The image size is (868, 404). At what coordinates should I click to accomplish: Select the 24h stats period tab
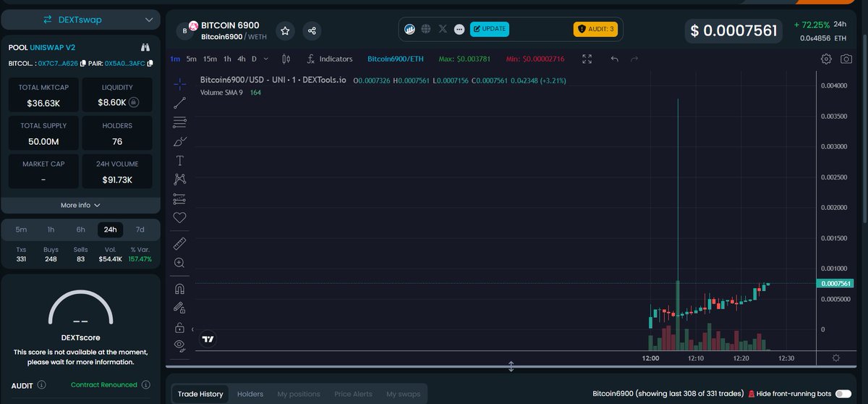[x=110, y=230]
